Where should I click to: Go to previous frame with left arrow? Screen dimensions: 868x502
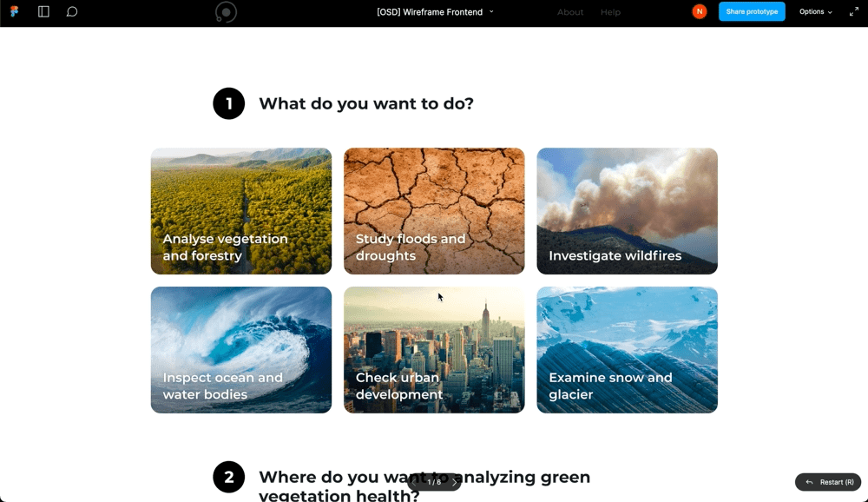coord(415,482)
